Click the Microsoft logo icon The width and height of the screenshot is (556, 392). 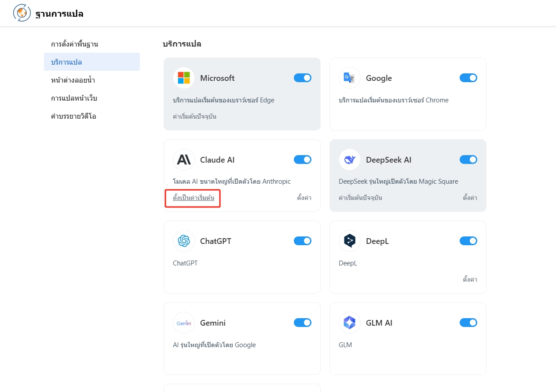tap(184, 78)
